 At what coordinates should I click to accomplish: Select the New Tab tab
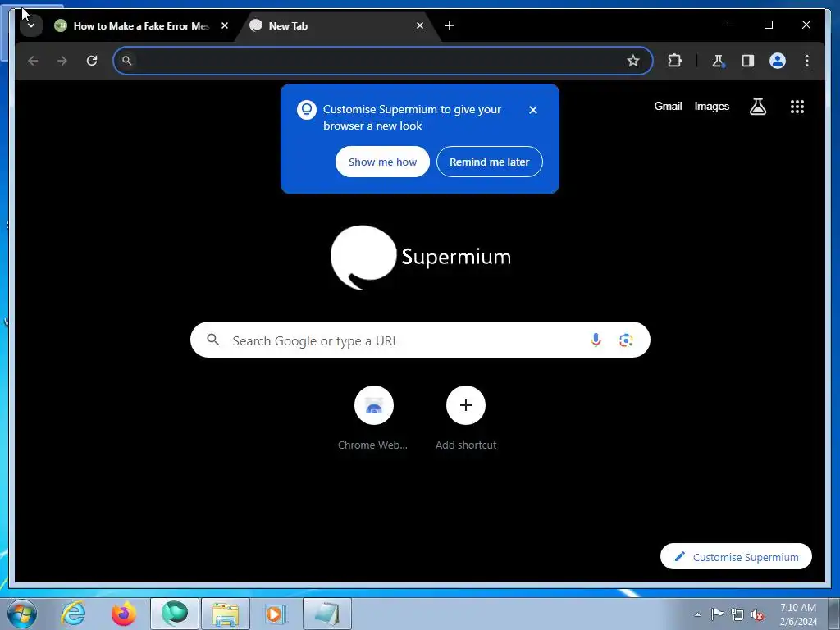click(x=336, y=25)
